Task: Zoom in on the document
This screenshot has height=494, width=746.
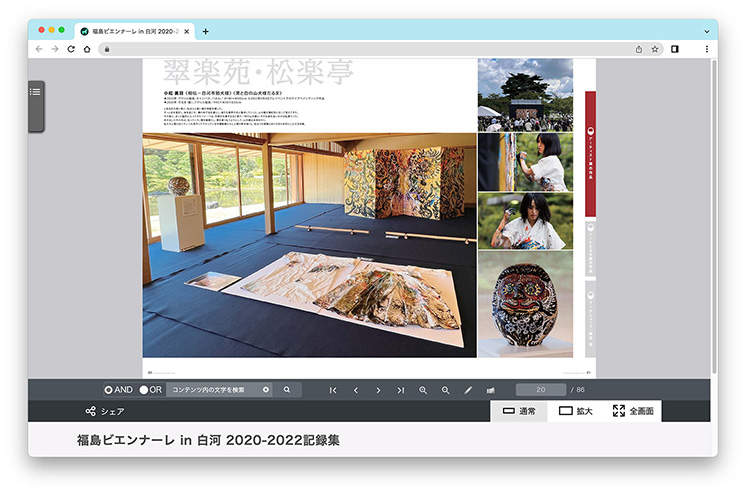Action: [x=423, y=390]
